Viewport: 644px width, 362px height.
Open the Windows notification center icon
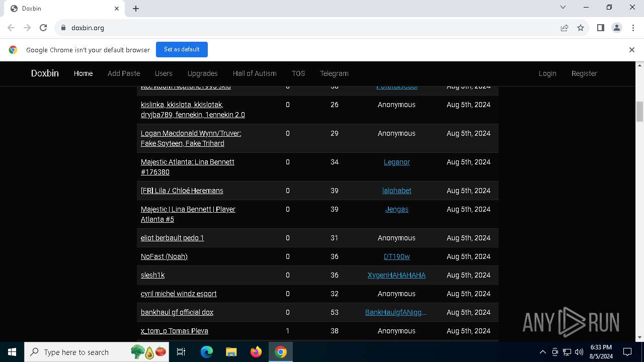coord(627,352)
